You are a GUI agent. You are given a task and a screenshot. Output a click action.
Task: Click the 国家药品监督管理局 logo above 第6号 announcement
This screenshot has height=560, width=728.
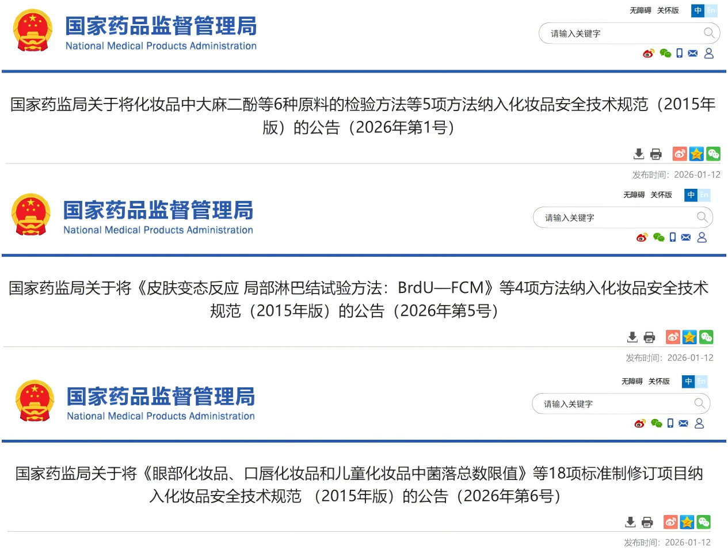tap(135, 400)
